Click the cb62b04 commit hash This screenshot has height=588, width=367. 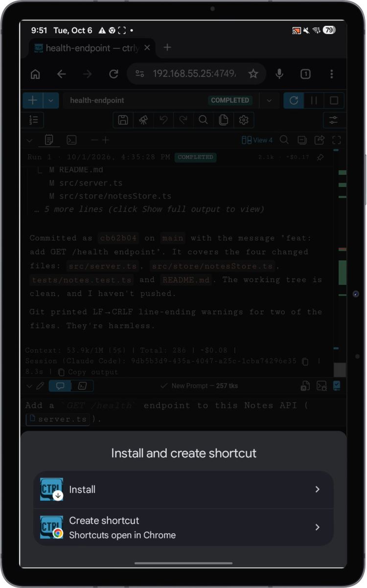(118, 238)
